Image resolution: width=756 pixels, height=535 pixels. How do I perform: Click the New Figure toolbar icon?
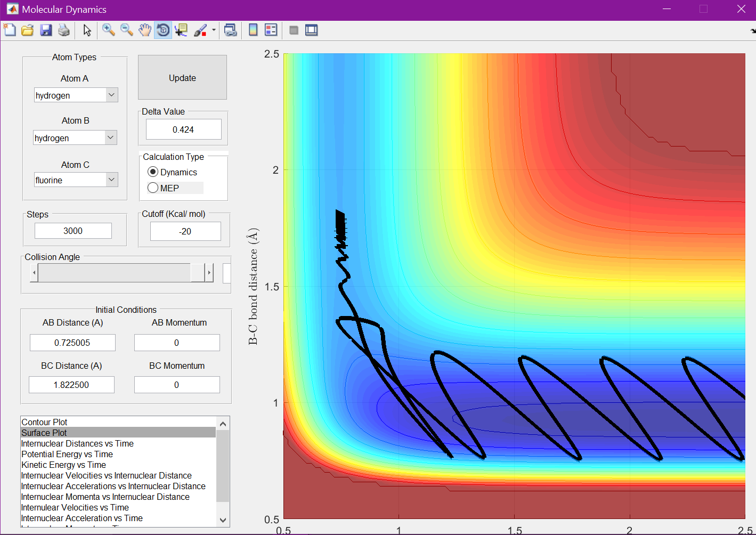10,30
